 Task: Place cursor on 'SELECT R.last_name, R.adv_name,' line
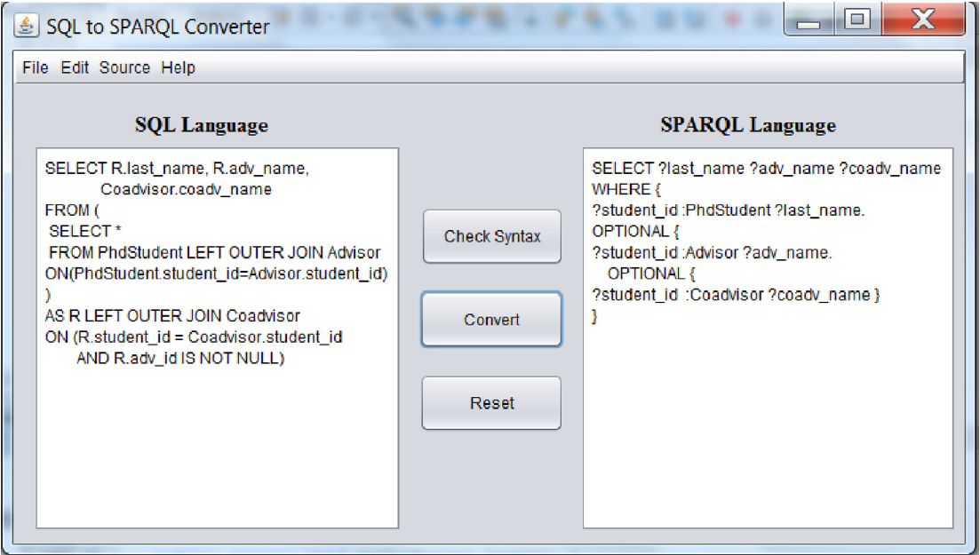click(177, 169)
